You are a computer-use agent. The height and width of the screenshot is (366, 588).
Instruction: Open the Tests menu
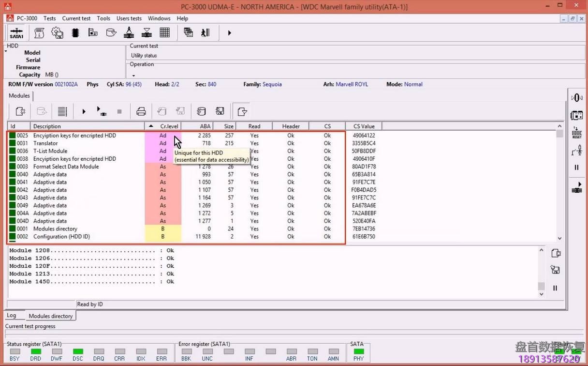pos(49,18)
